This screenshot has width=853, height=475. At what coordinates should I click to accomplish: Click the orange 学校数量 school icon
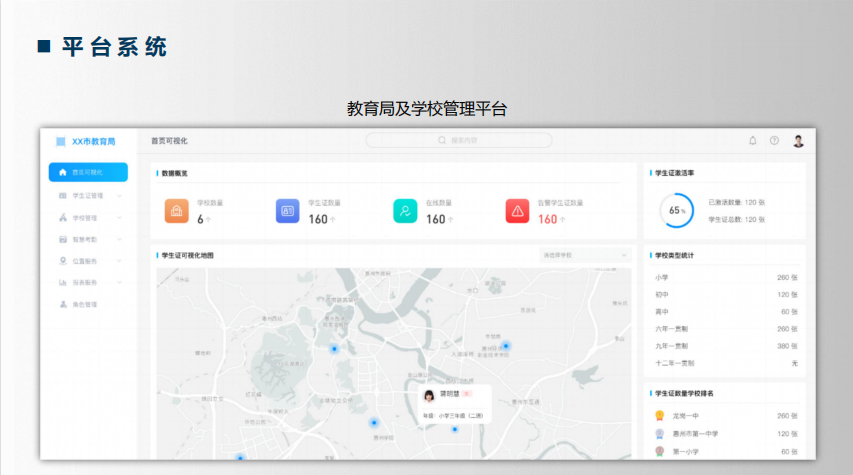pyautogui.click(x=177, y=210)
